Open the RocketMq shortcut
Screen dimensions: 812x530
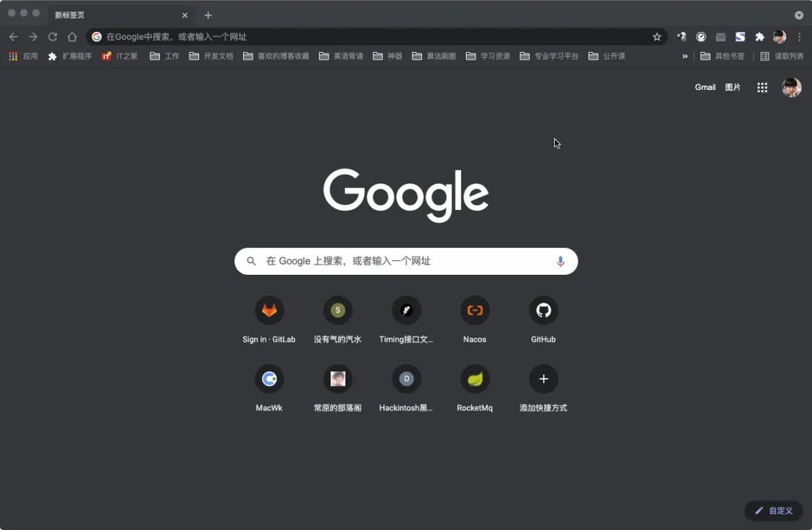coord(474,379)
